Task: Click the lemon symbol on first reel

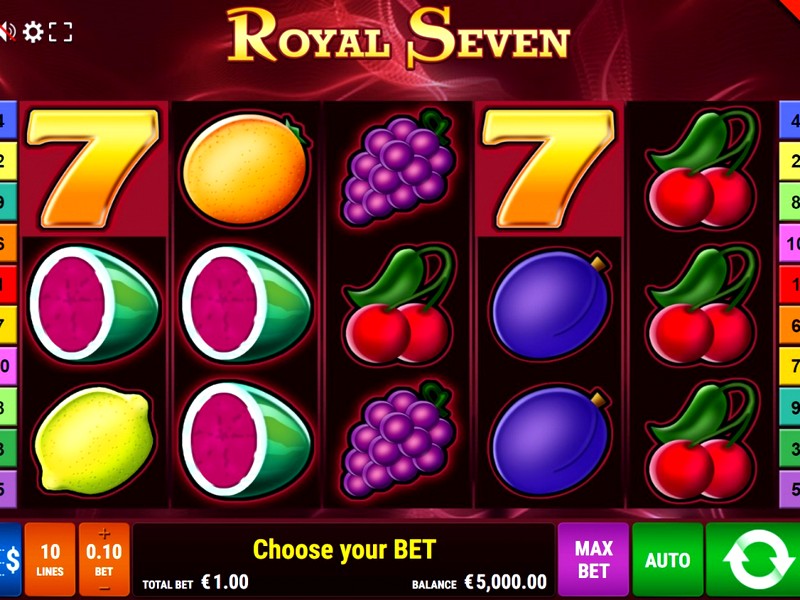Action: (94, 441)
